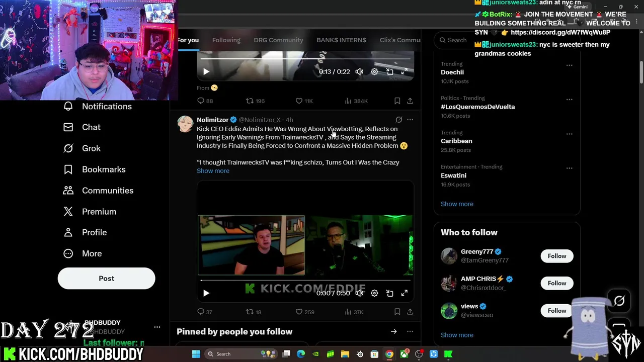Go to Communities in the sidebar
The height and width of the screenshot is (362, 644).
[98, 191]
